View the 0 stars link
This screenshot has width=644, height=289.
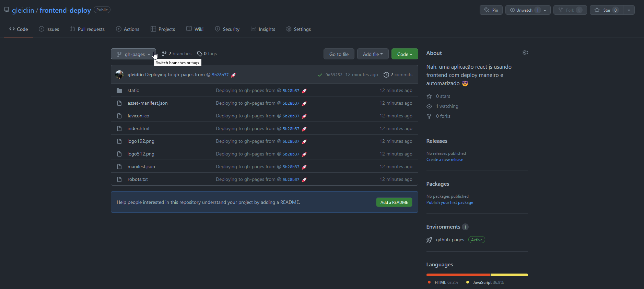[x=438, y=96]
